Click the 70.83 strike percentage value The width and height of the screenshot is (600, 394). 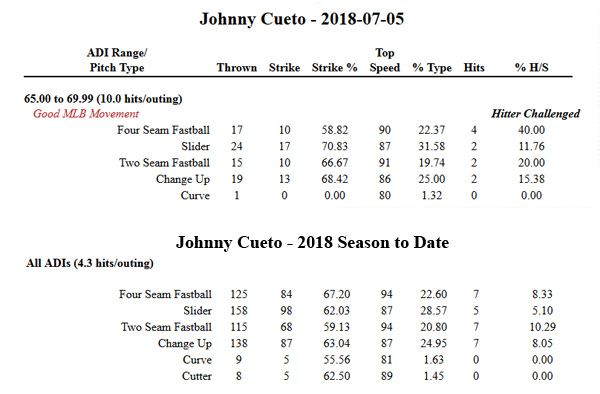pos(334,147)
